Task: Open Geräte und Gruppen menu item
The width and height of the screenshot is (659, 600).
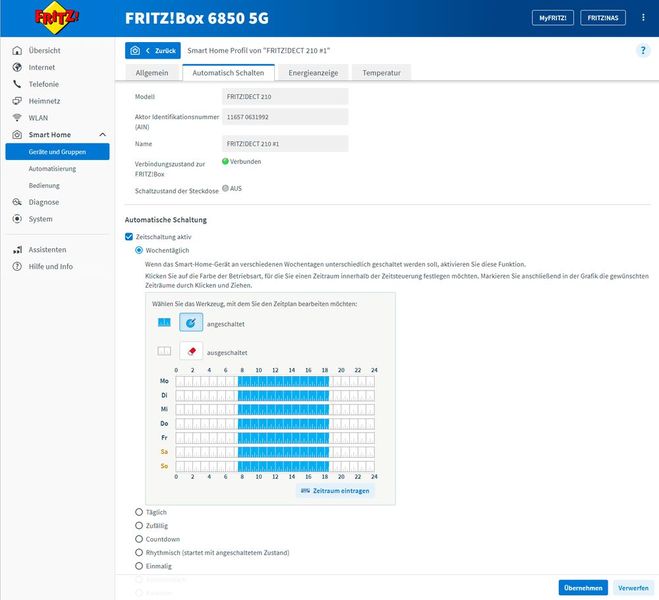Action: pyautogui.click(x=57, y=152)
